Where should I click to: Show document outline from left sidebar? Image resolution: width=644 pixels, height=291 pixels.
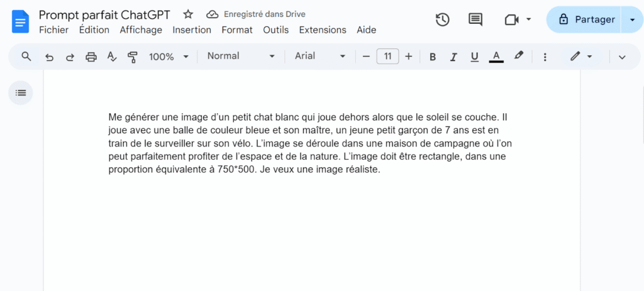[x=21, y=93]
